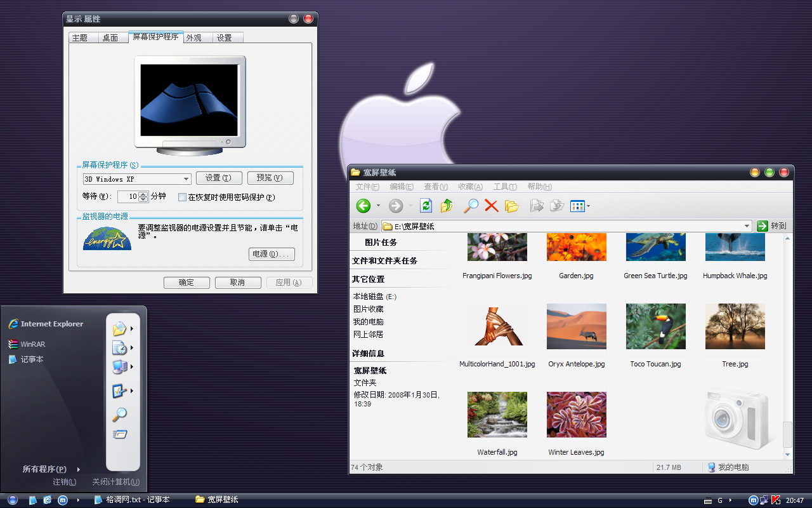This screenshot has height=508, width=812.
Task: Click the 设置(T) screensaver settings button
Action: click(x=219, y=178)
